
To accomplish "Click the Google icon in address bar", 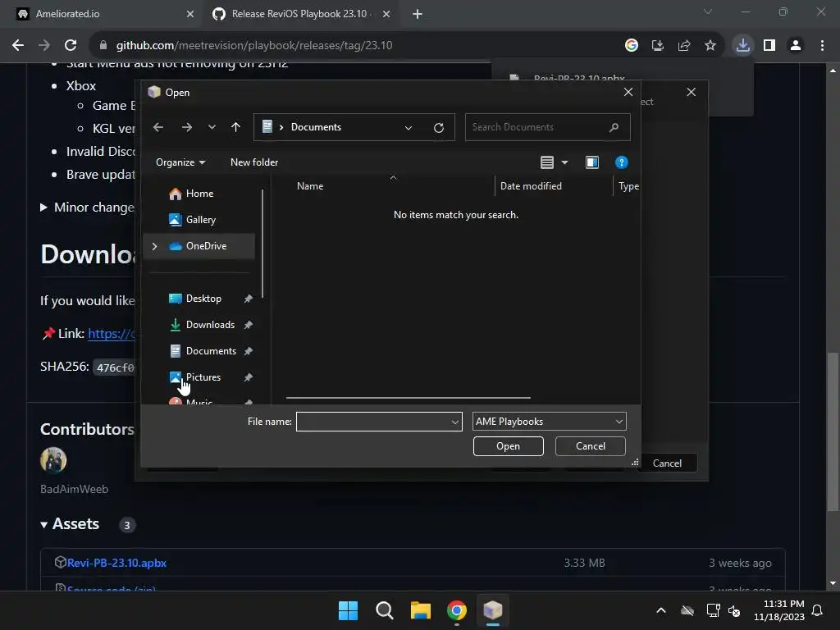I will pos(632,46).
